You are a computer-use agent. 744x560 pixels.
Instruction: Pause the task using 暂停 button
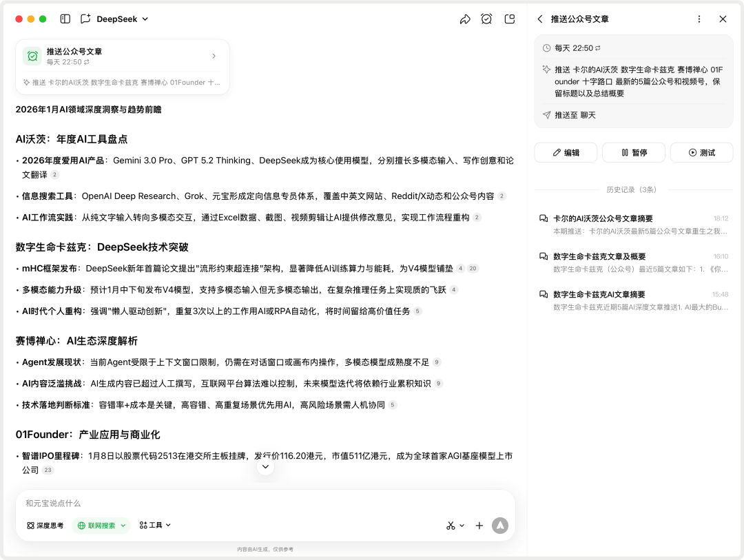coord(633,152)
